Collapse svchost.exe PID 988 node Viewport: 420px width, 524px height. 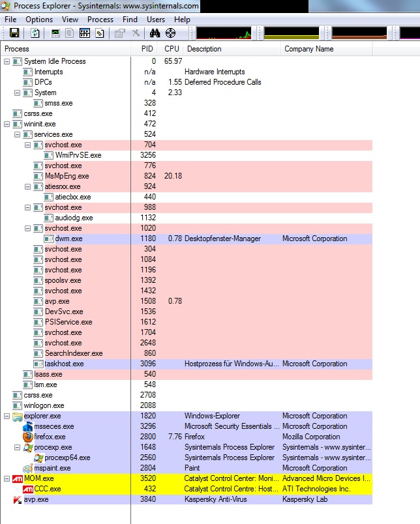click(28, 207)
